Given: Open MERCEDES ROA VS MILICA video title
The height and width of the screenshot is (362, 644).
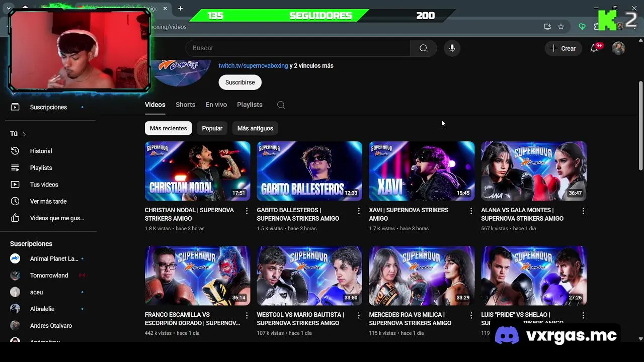Looking at the screenshot, I should pos(410,319).
